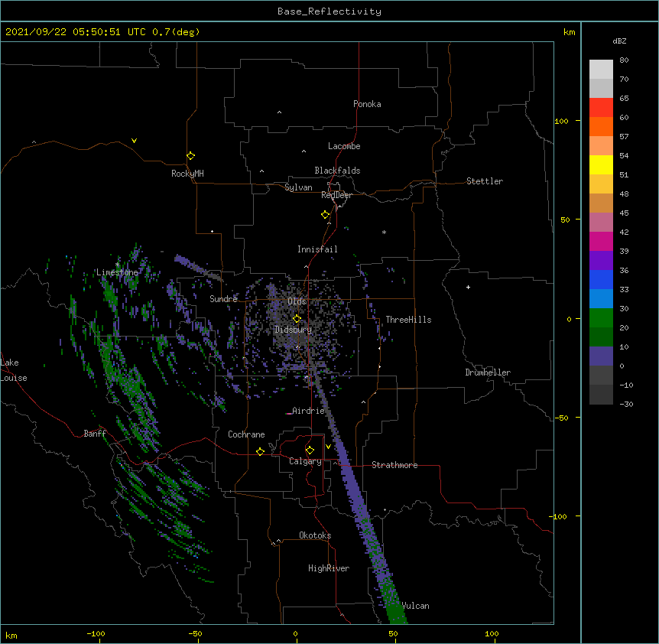Click the blue 36 dBZ color swatch
Screen dimensions: 659x644
601,279
